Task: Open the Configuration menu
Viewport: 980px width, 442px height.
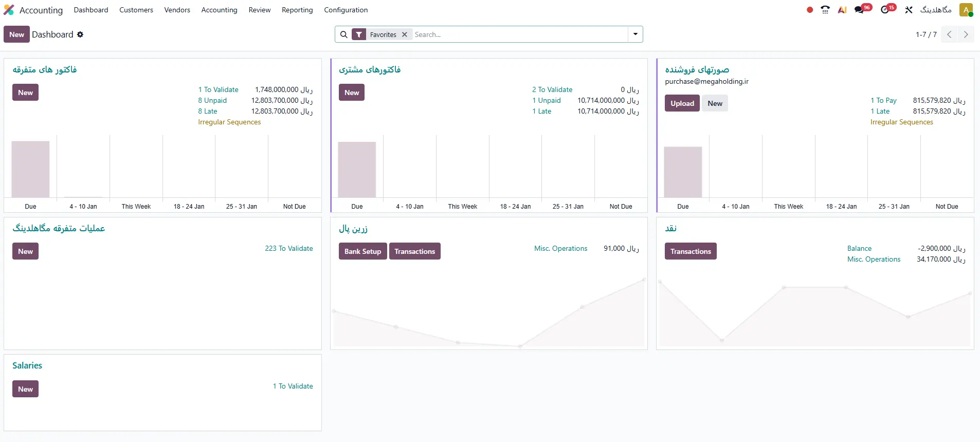Action: click(x=346, y=10)
